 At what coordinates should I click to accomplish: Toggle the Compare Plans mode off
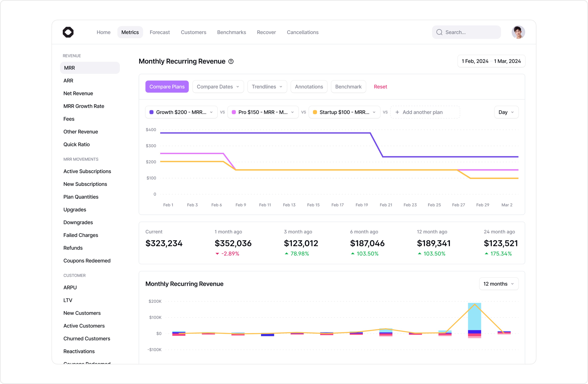coord(167,87)
